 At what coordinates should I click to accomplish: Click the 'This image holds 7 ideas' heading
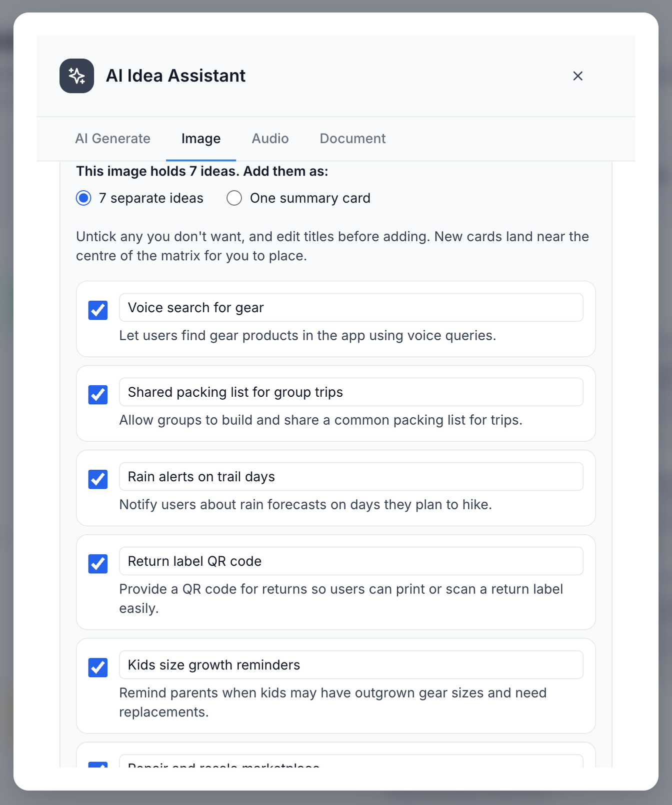pos(202,172)
